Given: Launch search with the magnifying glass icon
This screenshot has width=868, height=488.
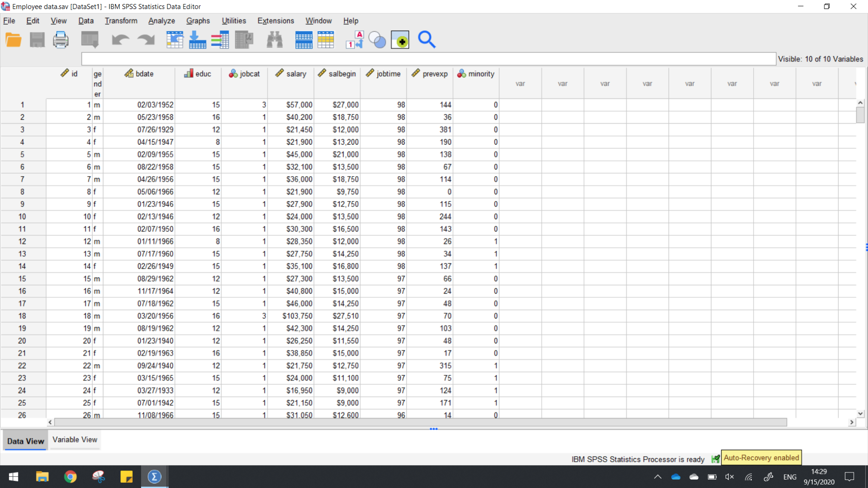Looking at the screenshot, I should (426, 40).
